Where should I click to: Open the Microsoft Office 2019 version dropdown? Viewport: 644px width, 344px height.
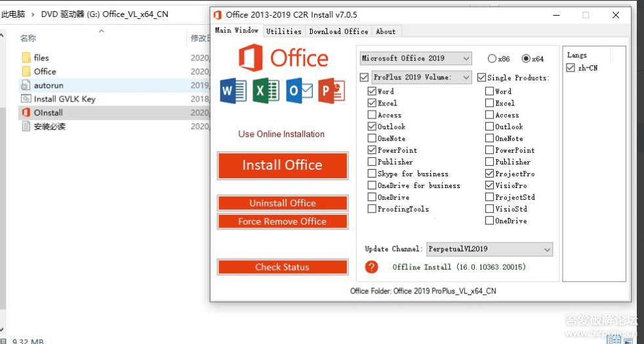pyautogui.click(x=416, y=58)
